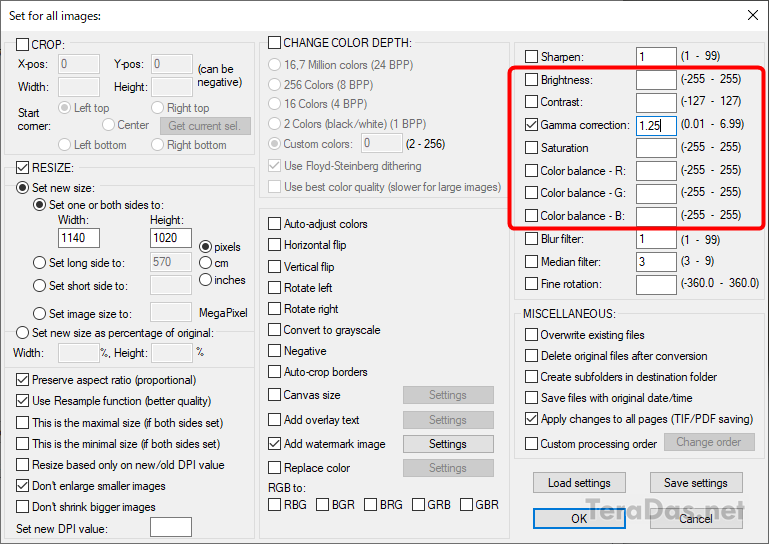Click the Brightness value field
769x544 pixels.
coord(656,79)
